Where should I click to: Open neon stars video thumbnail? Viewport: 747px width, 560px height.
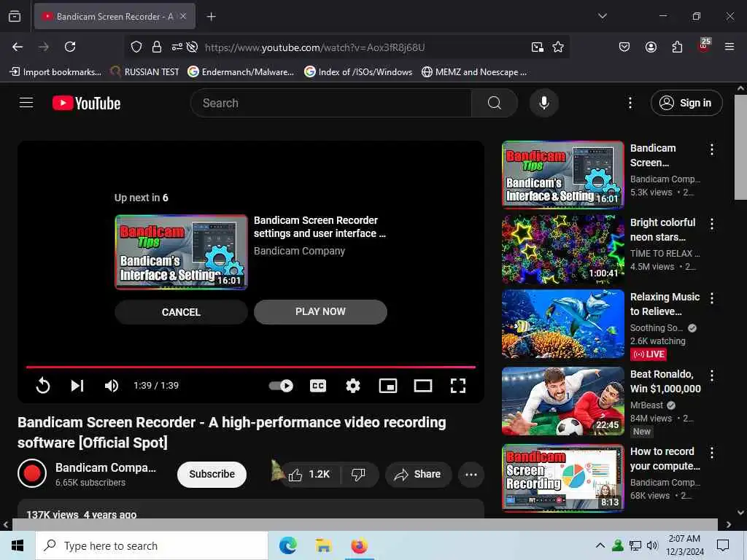coord(563,249)
